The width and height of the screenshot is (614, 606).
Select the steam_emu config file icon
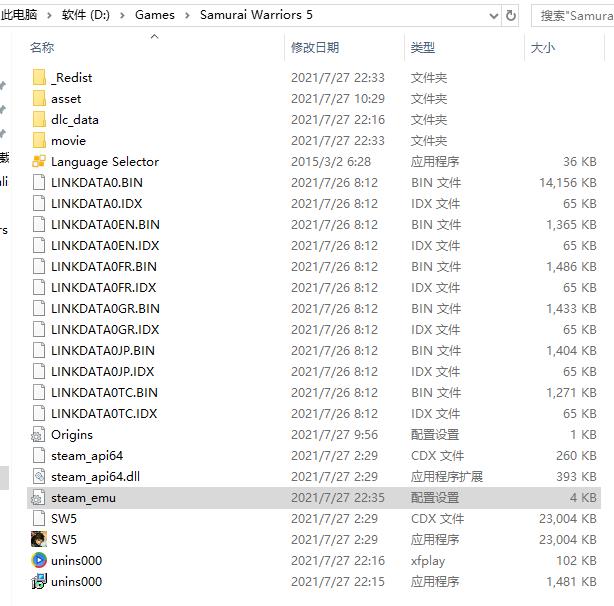coord(39,498)
